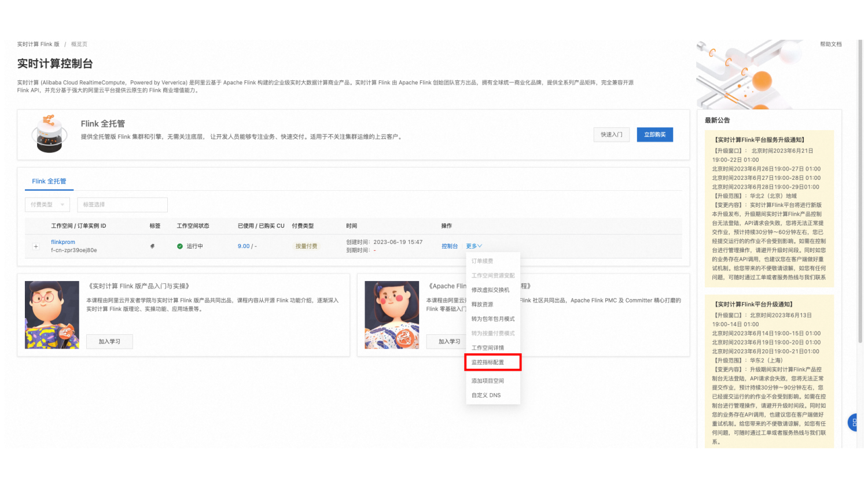The height and width of the screenshot is (488, 868).
Task: Click 加入学习 under the Flink 版产品入门与实操 course
Action: 109,342
